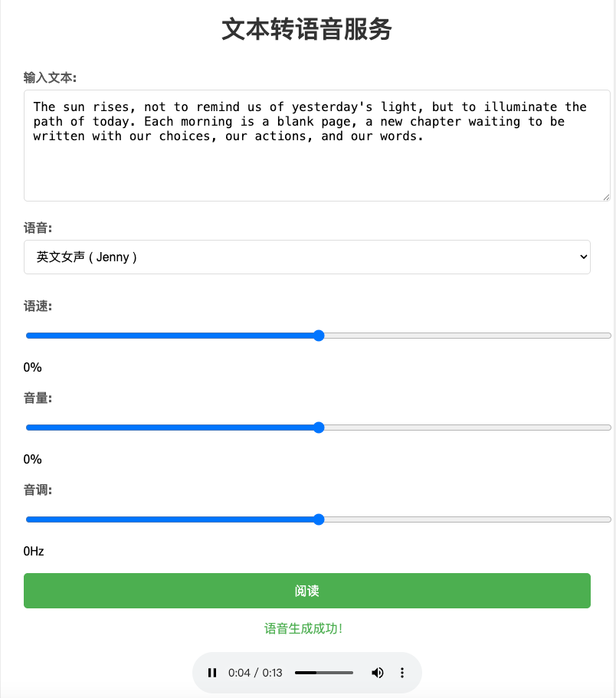Image resolution: width=616 pixels, height=698 pixels.
Task: Click the 语速 speed slider thumb
Action: click(x=319, y=336)
